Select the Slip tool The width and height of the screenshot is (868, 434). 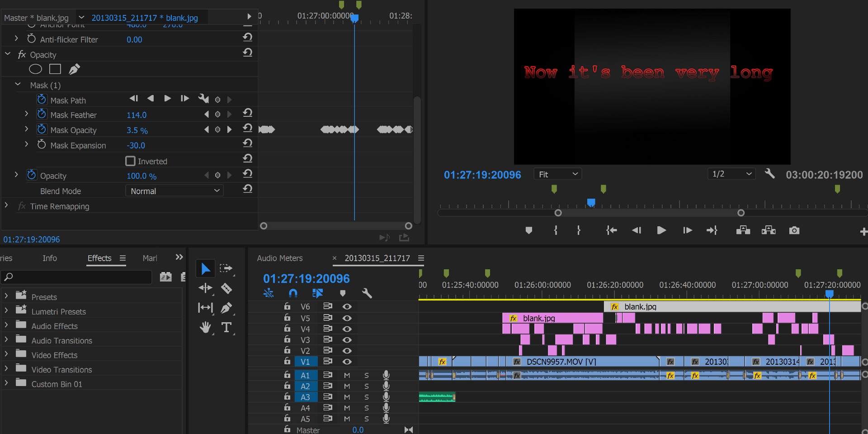(x=205, y=308)
